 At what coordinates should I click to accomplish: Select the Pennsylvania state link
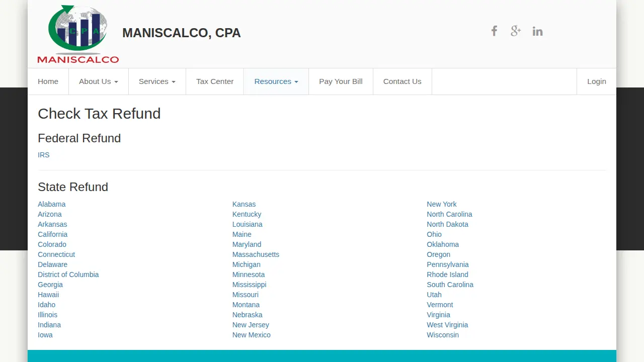[x=447, y=264]
